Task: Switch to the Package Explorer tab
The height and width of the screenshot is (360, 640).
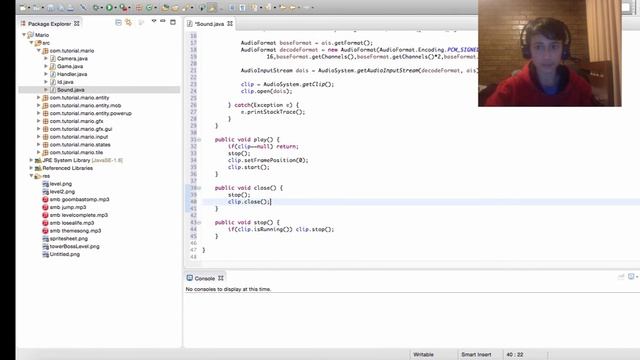Action: (x=49, y=24)
